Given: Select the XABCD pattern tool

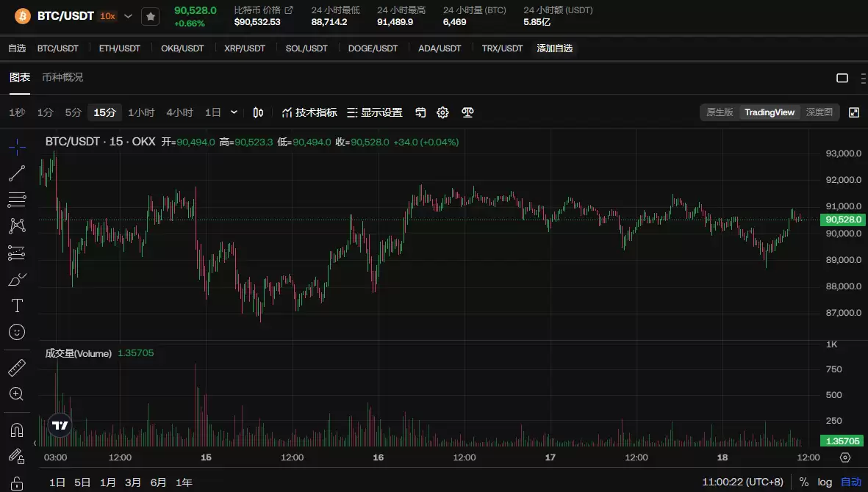Looking at the screenshot, I should (x=16, y=225).
